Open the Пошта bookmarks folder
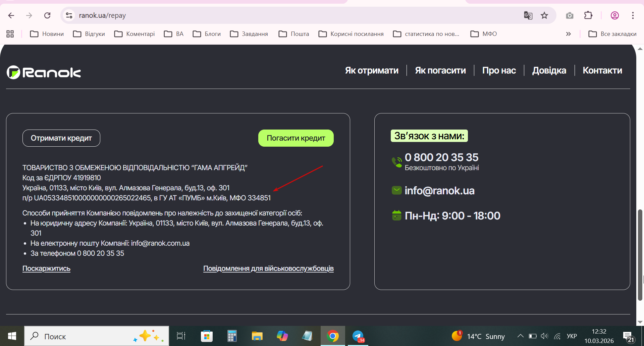The height and width of the screenshot is (346, 644). [x=294, y=34]
